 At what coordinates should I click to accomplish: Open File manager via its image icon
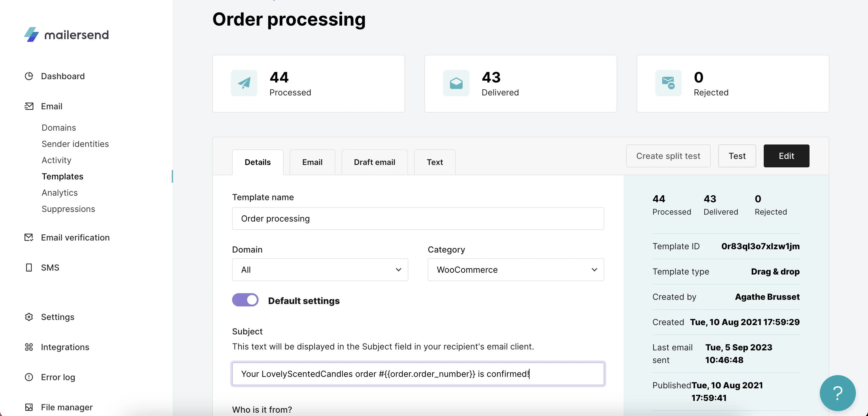coord(29,407)
